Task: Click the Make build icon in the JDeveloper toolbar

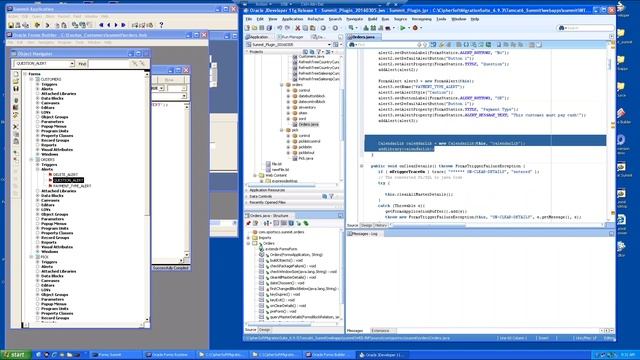Action: coord(366,28)
